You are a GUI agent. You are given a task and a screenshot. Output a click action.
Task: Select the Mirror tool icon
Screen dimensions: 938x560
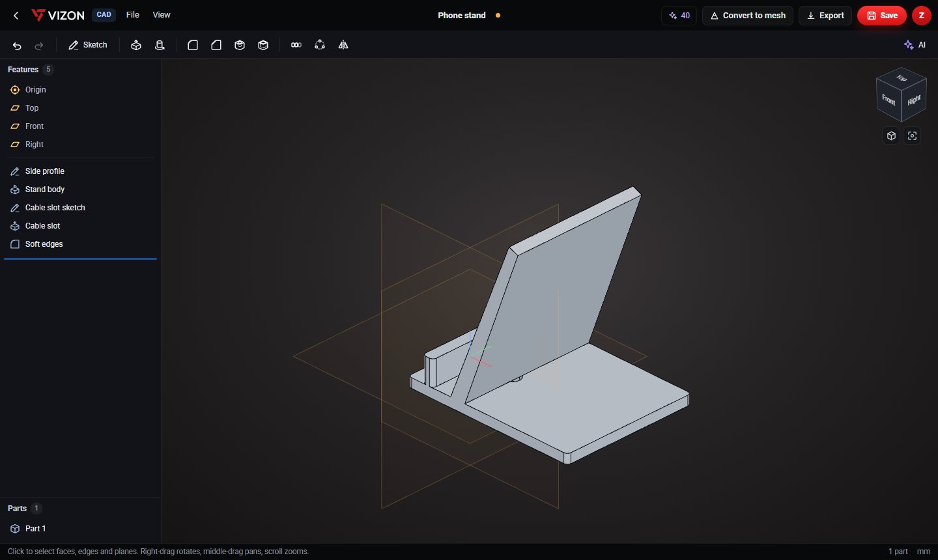tap(343, 45)
